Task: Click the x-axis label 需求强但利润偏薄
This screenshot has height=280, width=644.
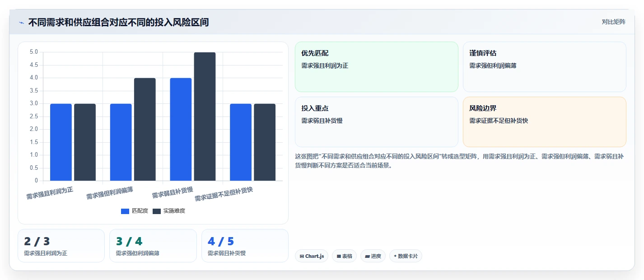Action: coord(110,193)
